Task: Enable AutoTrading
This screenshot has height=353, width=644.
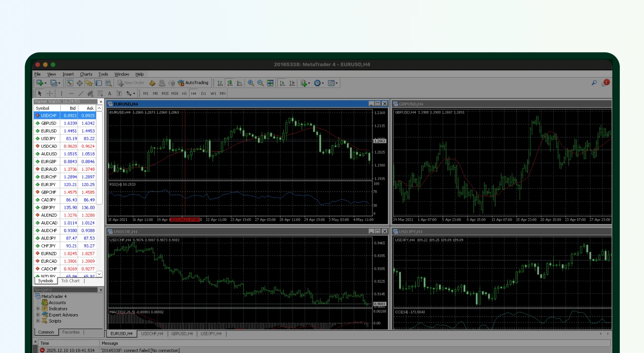Action: [x=192, y=83]
